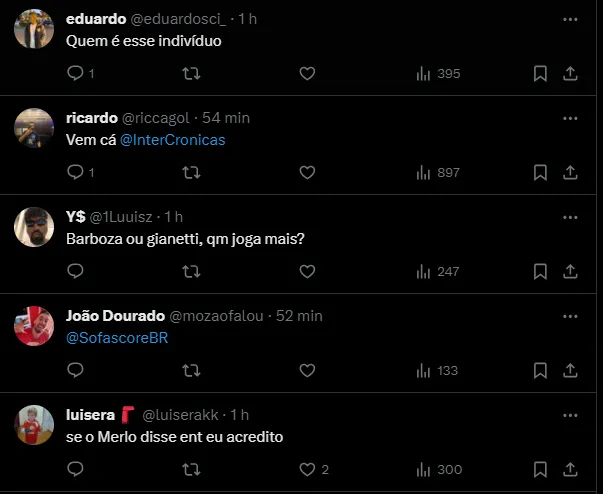603x494 pixels.
Task: Expand more options for Y$ tweet
Action: click(570, 217)
